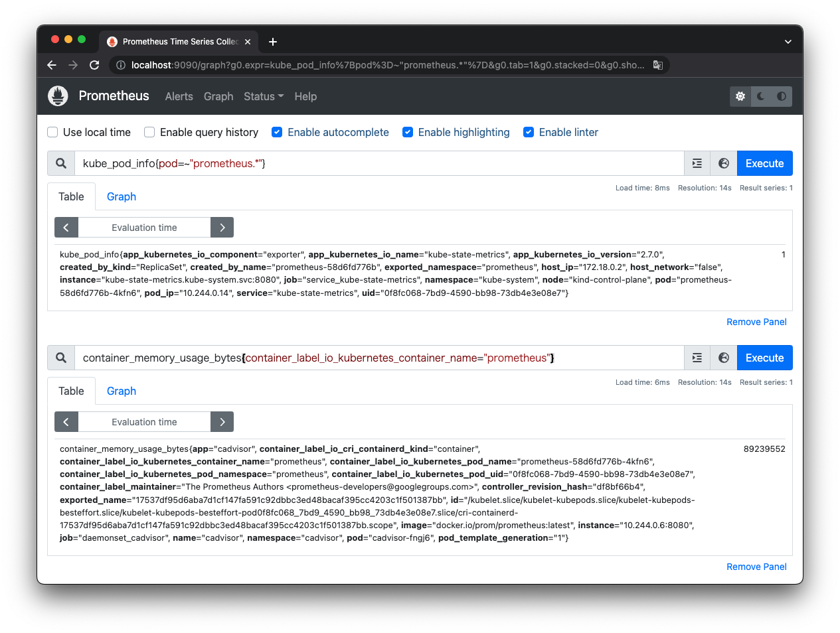The width and height of the screenshot is (840, 633).
Task: Click the kube_pod_info result series labels
Action: [x=396, y=273]
